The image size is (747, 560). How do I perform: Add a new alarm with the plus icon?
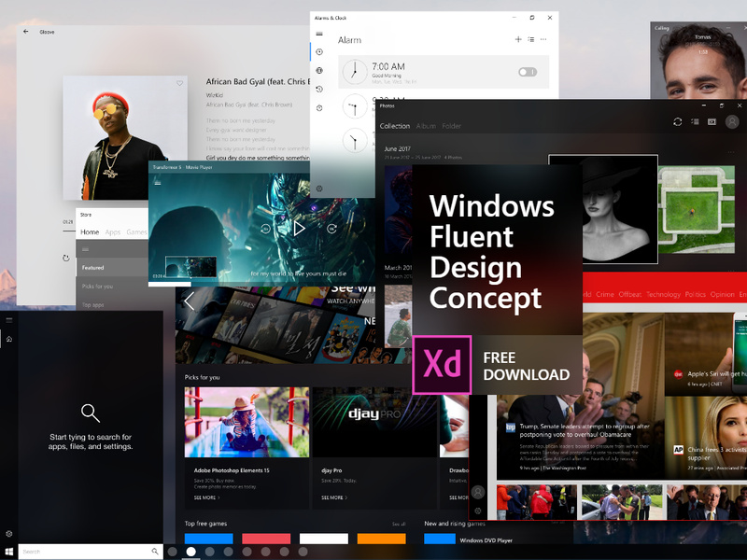pyautogui.click(x=520, y=39)
